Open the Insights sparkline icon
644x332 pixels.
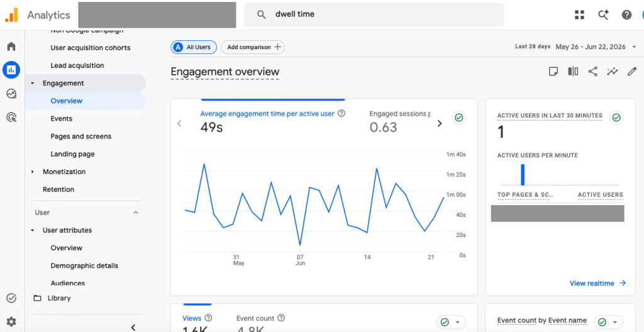[x=613, y=72]
